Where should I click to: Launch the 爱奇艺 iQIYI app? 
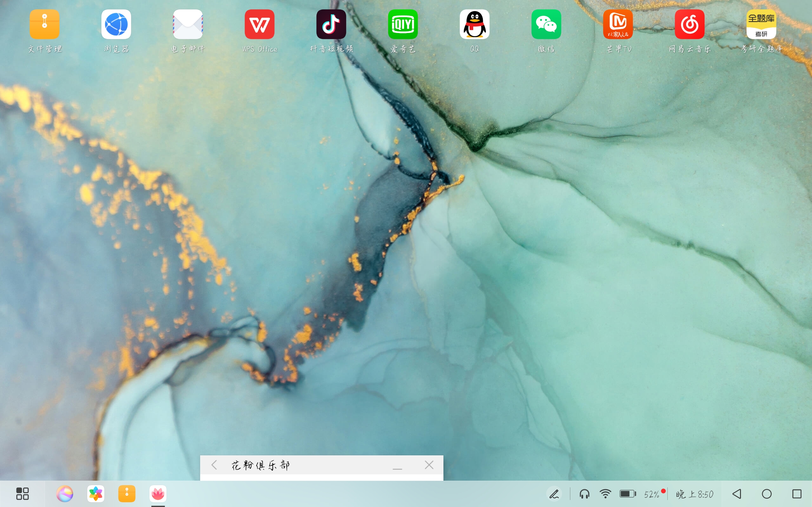(x=403, y=24)
